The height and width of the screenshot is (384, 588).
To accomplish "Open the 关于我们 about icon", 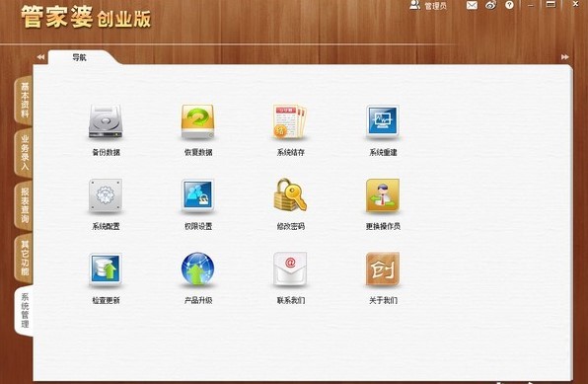I will point(383,269).
